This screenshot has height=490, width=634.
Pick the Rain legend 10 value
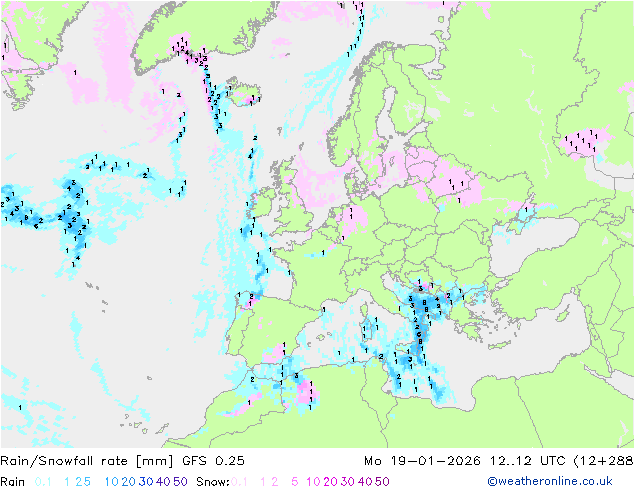click(111, 482)
